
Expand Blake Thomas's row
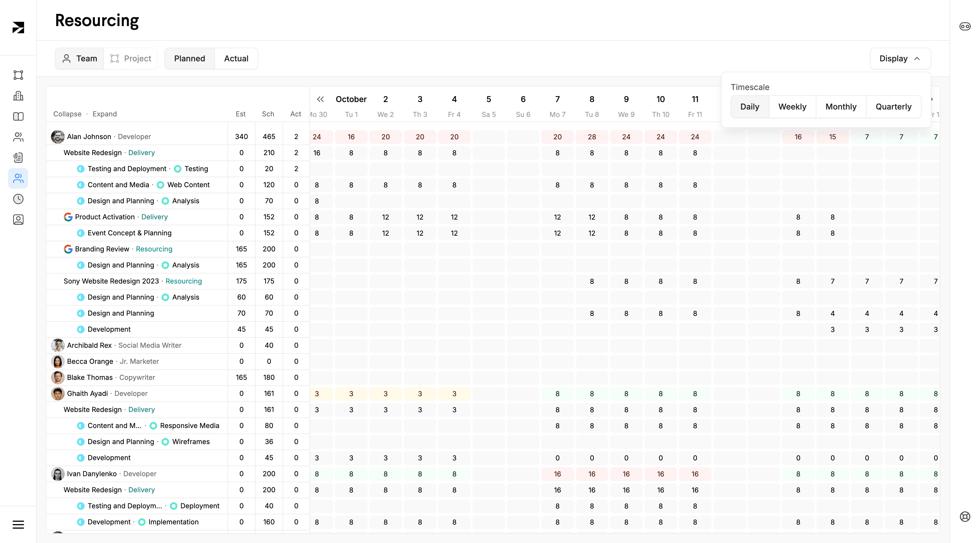(x=137, y=378)
